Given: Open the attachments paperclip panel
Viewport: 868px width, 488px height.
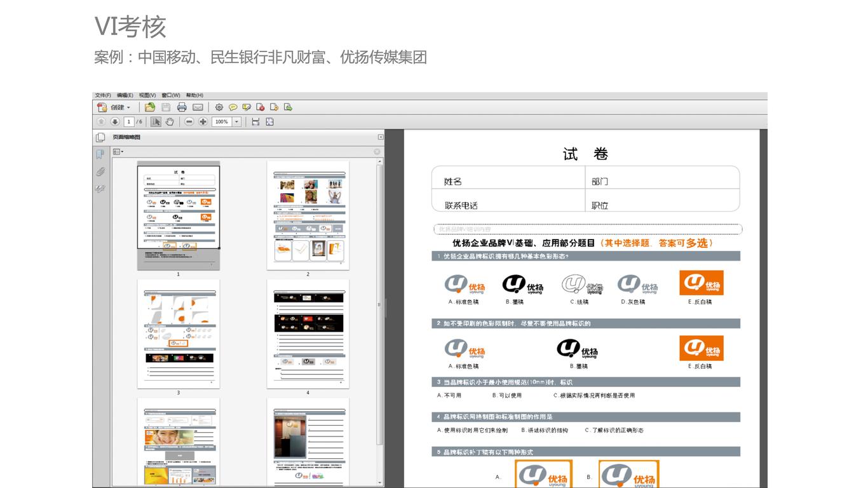Looking at the screenshot, I should [x=100, y=172].
